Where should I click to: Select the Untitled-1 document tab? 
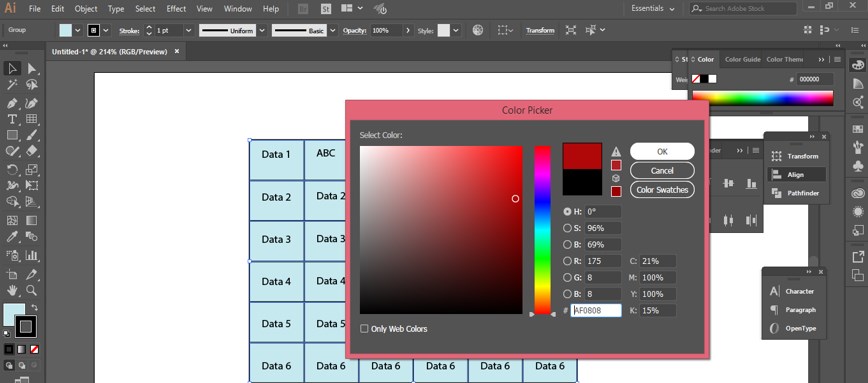[x=109, y=51]
